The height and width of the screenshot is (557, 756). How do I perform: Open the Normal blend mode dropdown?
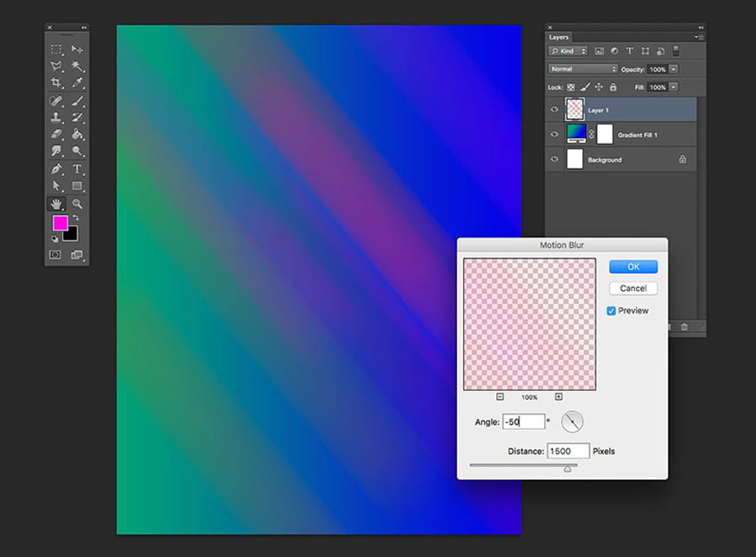pyautogui.click(x=583, y=69)
